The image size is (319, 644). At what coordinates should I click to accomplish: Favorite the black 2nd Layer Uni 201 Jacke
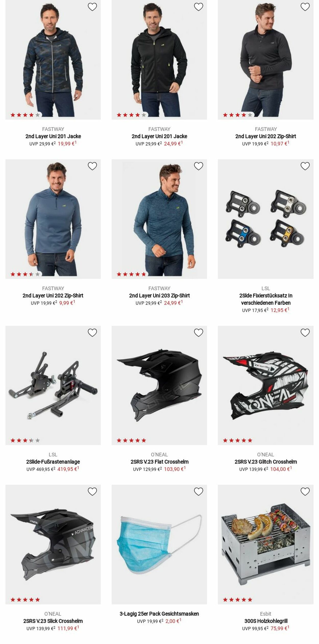[199, 7]
